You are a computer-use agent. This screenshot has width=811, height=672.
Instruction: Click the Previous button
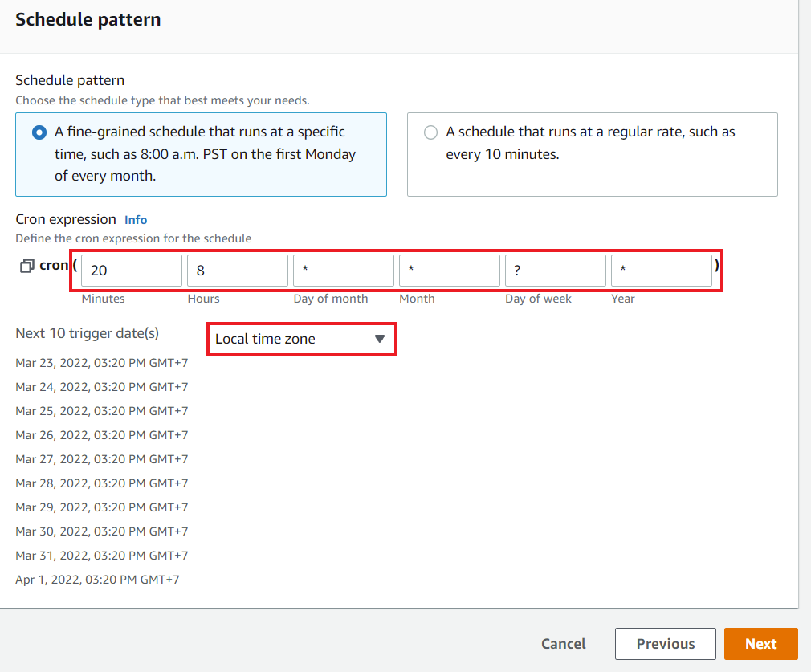click(665, 643)
